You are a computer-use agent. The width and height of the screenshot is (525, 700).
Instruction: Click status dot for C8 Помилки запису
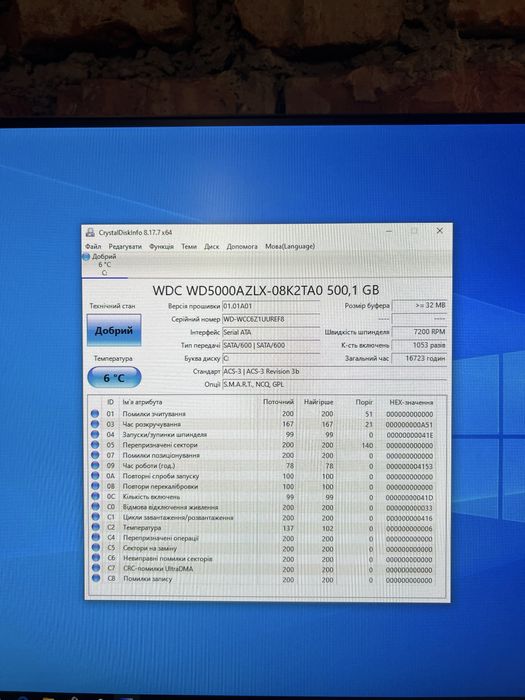[96, 579]
